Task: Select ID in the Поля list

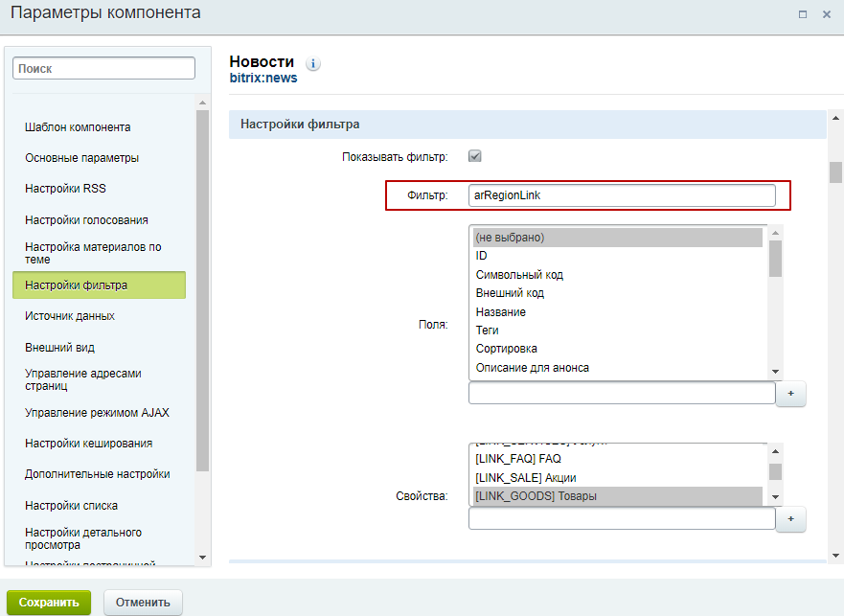Action: (x=618, y=256)
